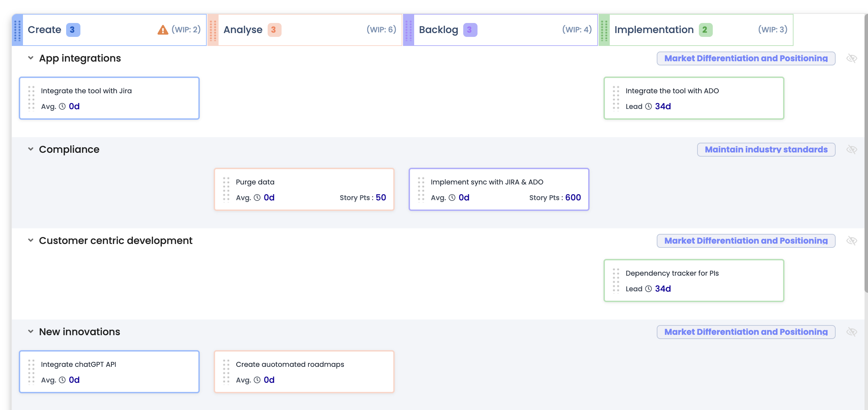Click drag handle on Integrate the tool with Jira card
868x410 pixels.
31,98
